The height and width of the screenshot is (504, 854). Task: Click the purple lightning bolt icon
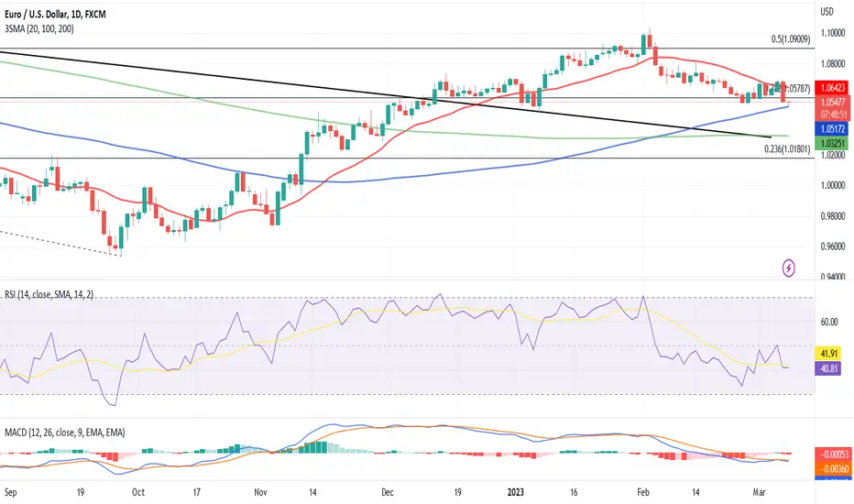coord(789,268)
